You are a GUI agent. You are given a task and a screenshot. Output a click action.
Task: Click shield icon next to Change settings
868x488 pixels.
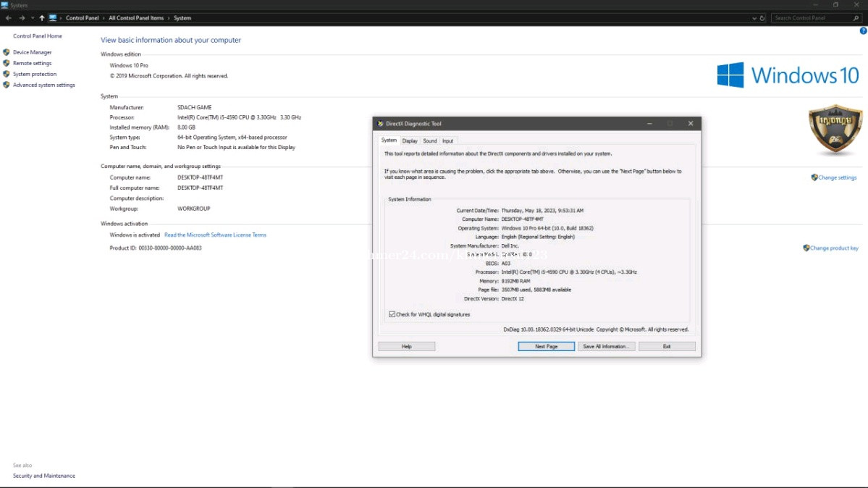point(814,177)
